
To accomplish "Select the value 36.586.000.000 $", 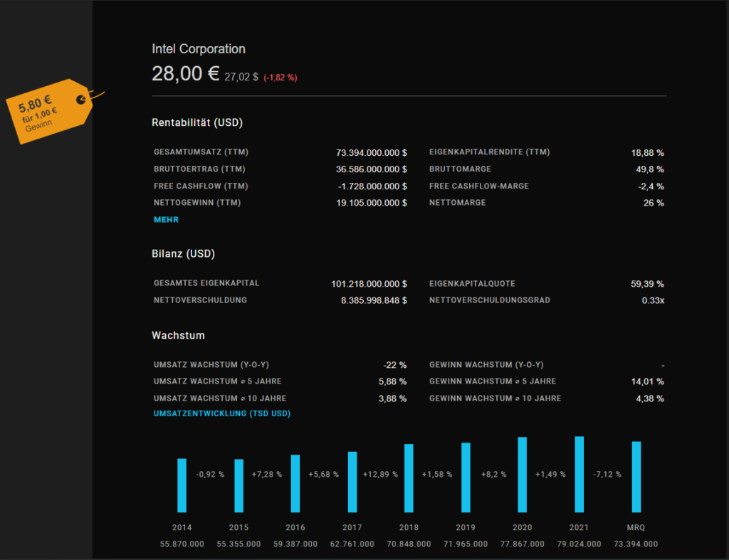I will coord(372,169).
